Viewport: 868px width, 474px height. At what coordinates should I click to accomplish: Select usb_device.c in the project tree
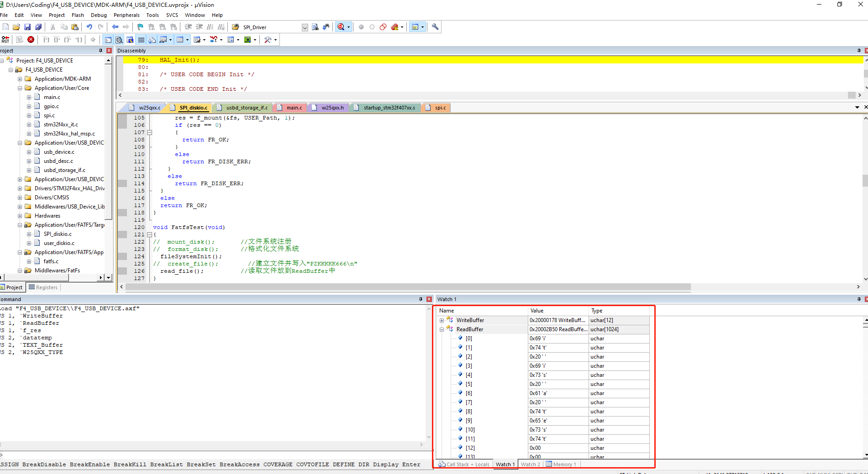click(x=59, y=152)
